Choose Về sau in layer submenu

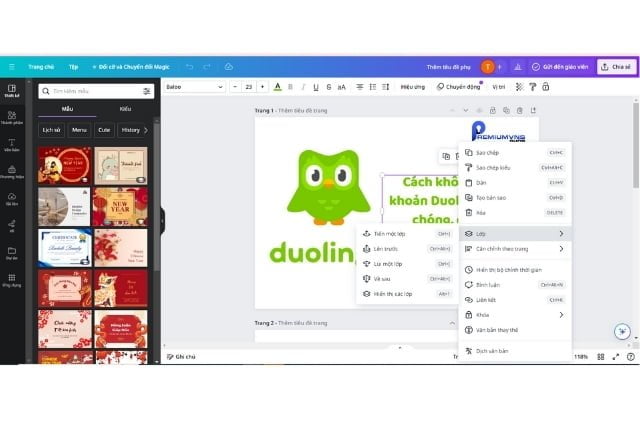coord(407,279)
